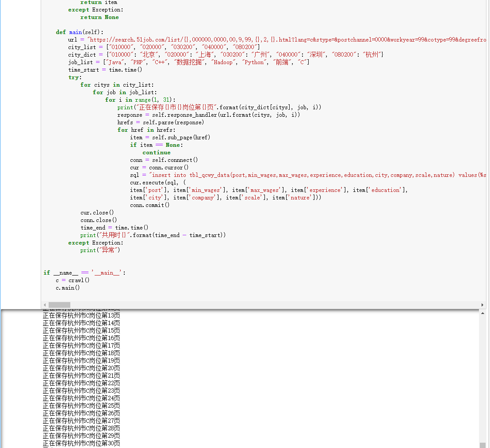Click the print '正在保存{}市{}岗位第{}页' line

[219, 107]
